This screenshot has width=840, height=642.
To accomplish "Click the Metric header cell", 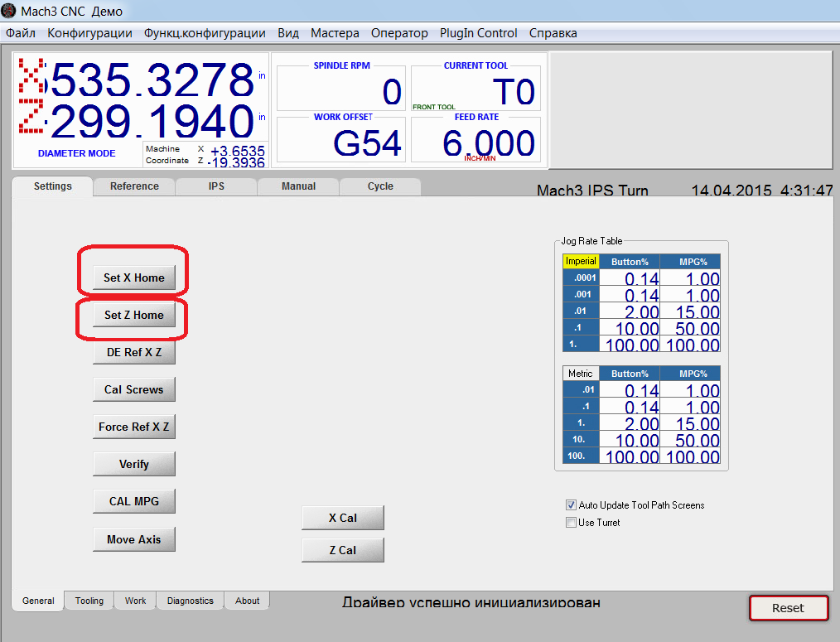I will pos(581,374).
